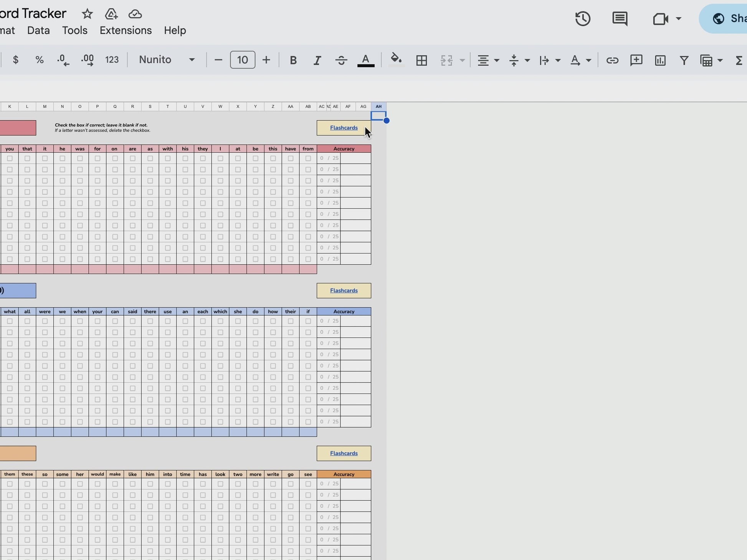Expand the video meeting dropdown arrow
This screenshot has width=747, height=560.
[x=678, y=18]
